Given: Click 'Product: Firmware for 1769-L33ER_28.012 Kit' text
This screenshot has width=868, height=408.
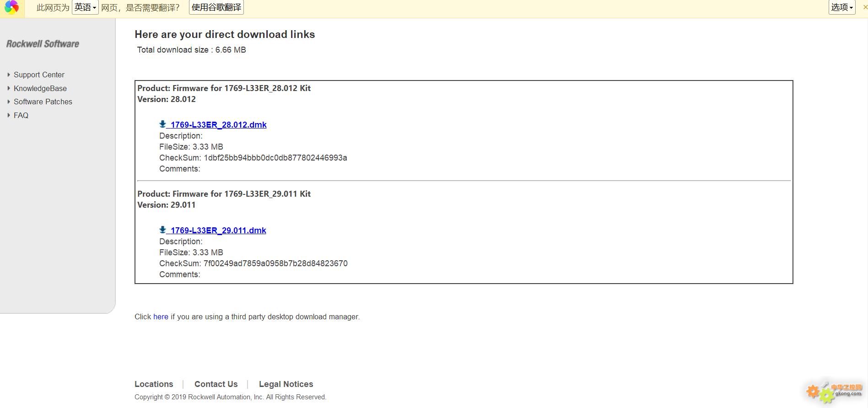Looking at the screenshot, I should (x=224, y=88).
